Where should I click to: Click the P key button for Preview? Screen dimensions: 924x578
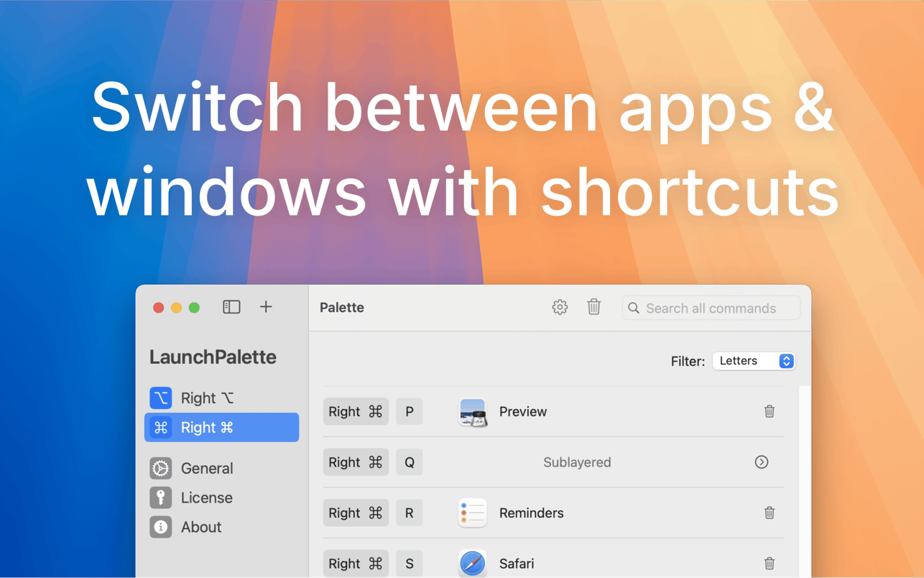click(x=409, y=412)
